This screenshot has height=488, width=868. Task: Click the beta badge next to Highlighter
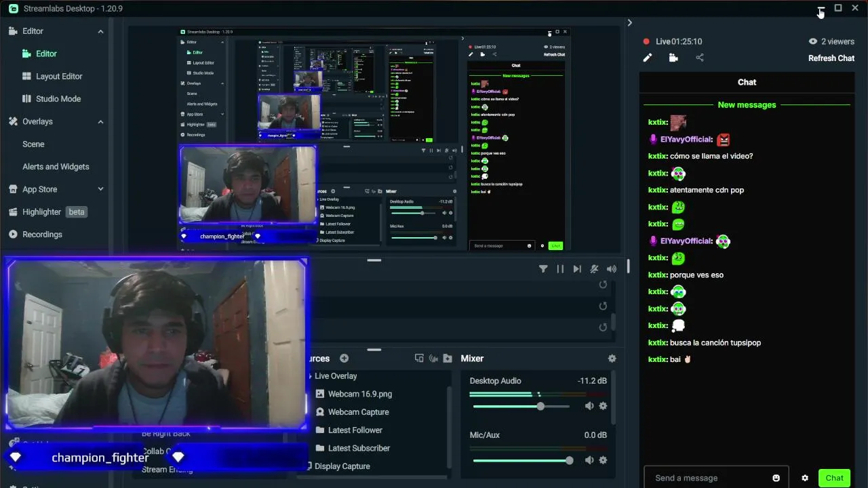point(77,212)
